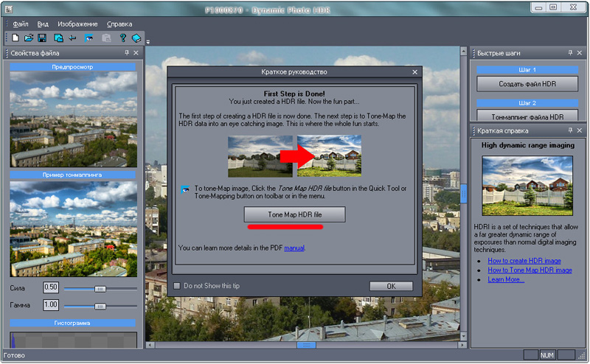
Task: Click the Шаг 2 header
Action: pos(527,102)
